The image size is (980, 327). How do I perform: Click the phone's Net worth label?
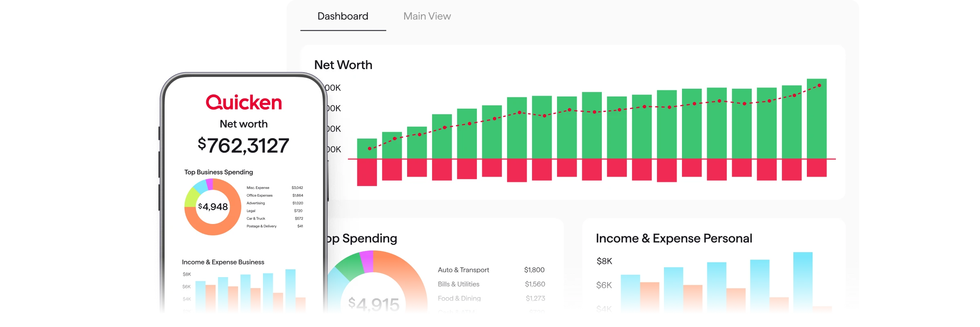click(x=244, y=124)
